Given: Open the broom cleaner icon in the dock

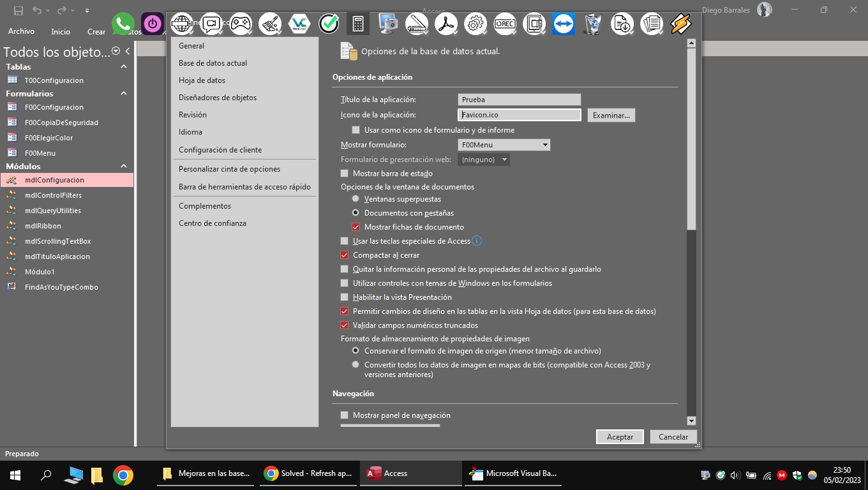Looking at the screenshot, I should coord(270,24).
